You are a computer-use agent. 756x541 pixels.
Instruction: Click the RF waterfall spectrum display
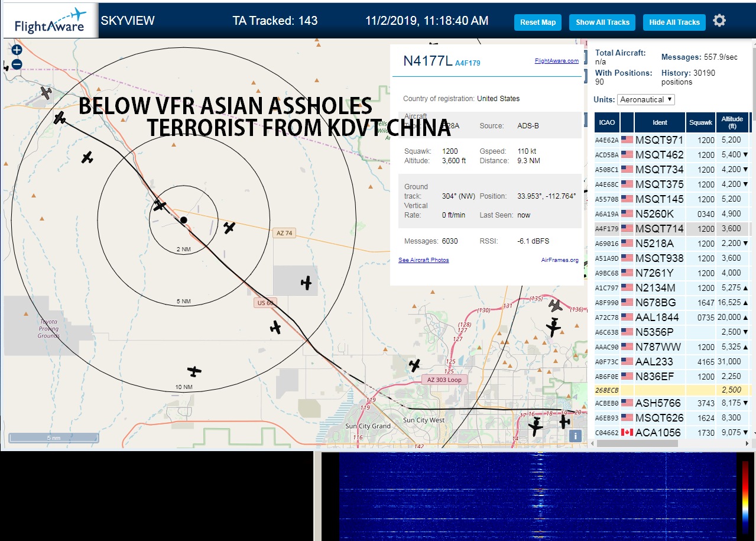click(537, 497)
